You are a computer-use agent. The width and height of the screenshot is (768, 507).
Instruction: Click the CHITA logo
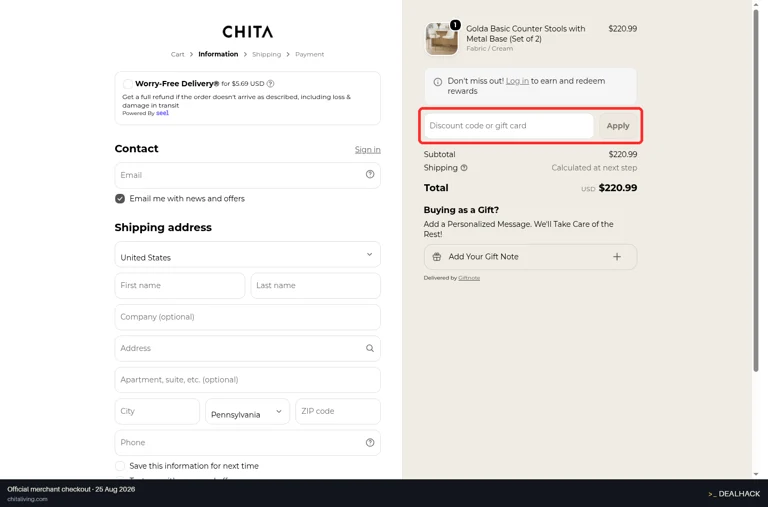[247, 32]
